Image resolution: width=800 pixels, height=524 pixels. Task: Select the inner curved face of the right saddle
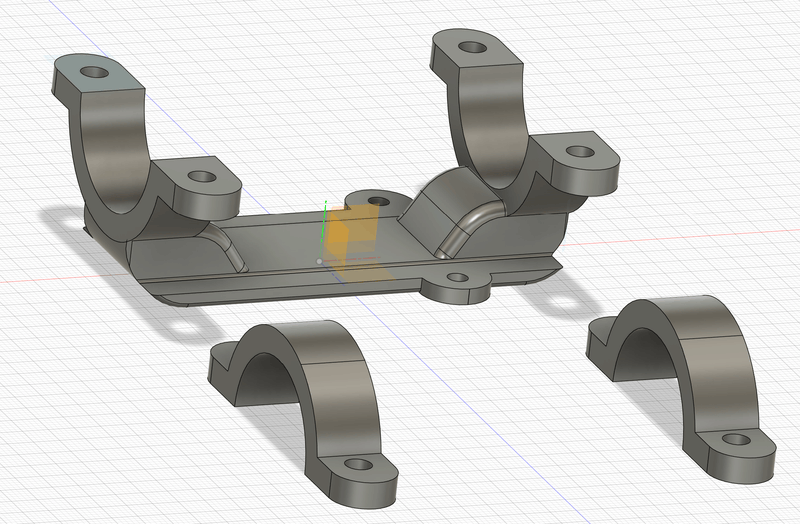tap(494, 122)
